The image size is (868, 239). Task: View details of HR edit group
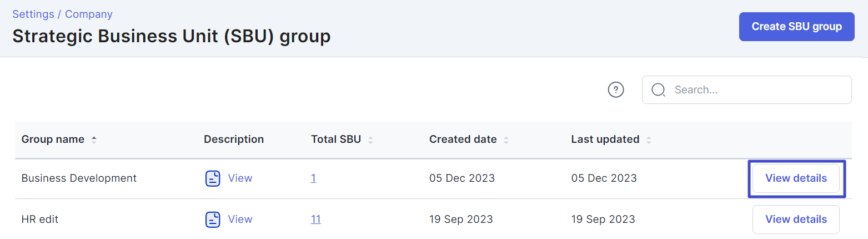[x=796, y=220]
